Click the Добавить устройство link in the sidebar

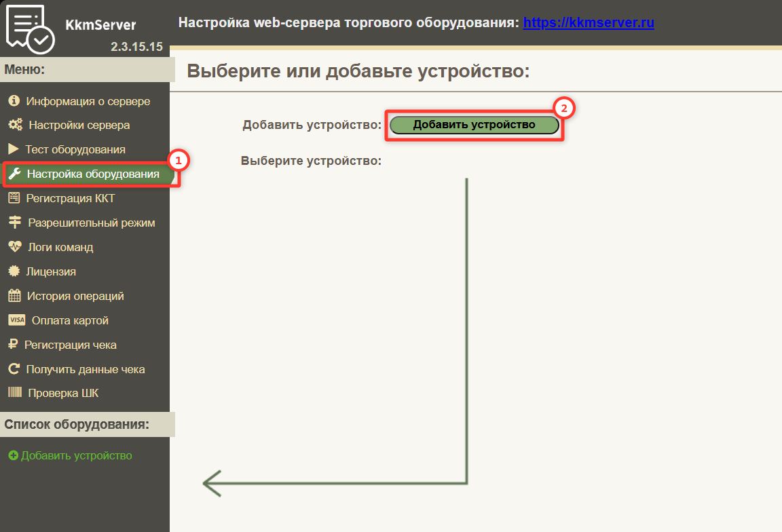[76, 456]
